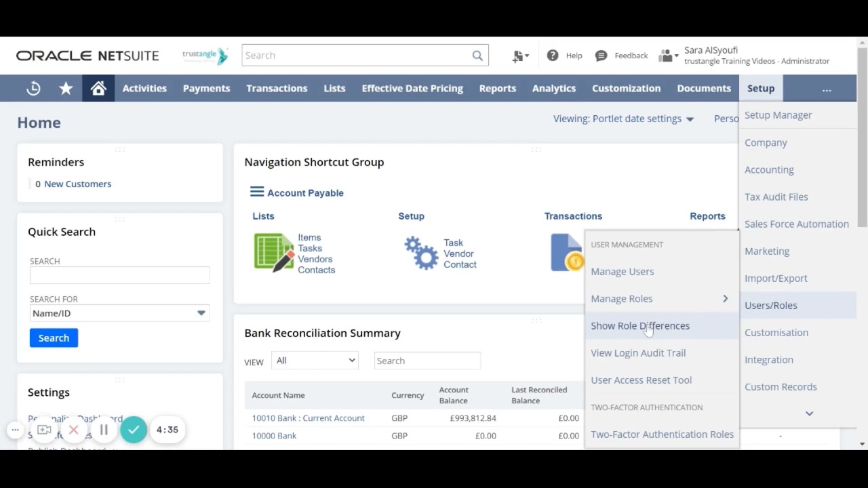The height and width of the screenshot is (488, 868).
Task: Cancel the recording with red X
Action: click(x=74, y=430)
